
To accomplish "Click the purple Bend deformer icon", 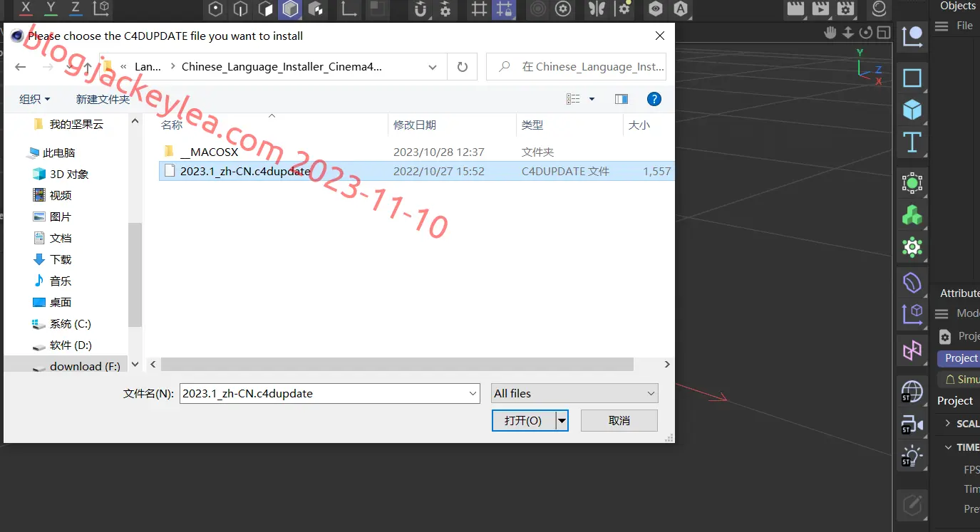I will click(x=912, y=283).
